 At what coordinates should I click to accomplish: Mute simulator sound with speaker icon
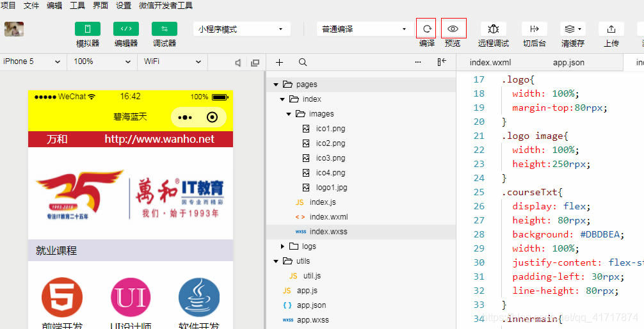(237, 63)
